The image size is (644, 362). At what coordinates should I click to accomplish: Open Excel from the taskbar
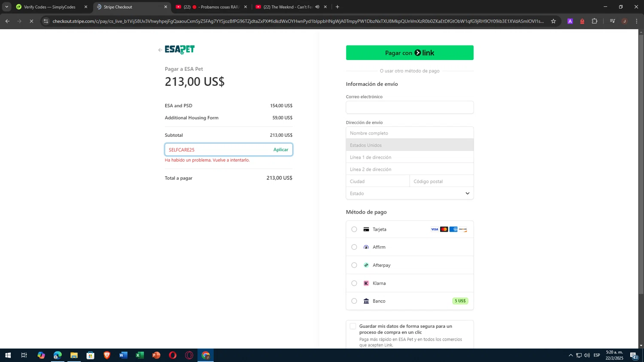click(x=140, y=355)
